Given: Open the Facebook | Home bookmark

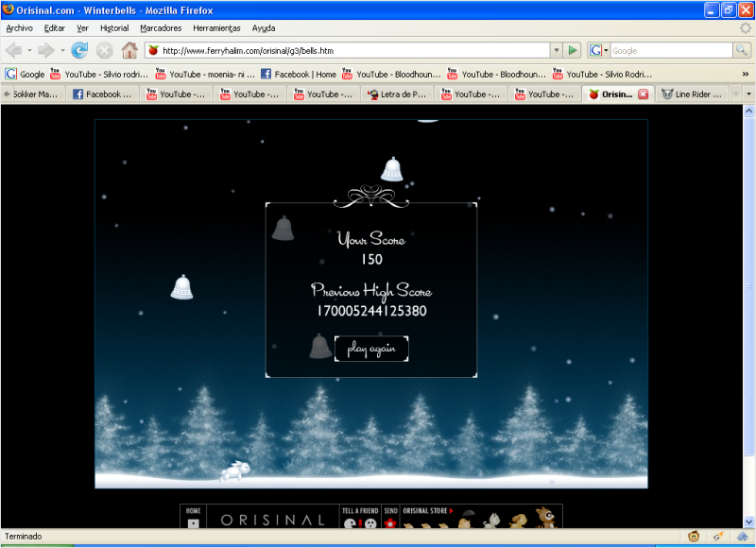Looking at the screenshot, I should [298, 74].
